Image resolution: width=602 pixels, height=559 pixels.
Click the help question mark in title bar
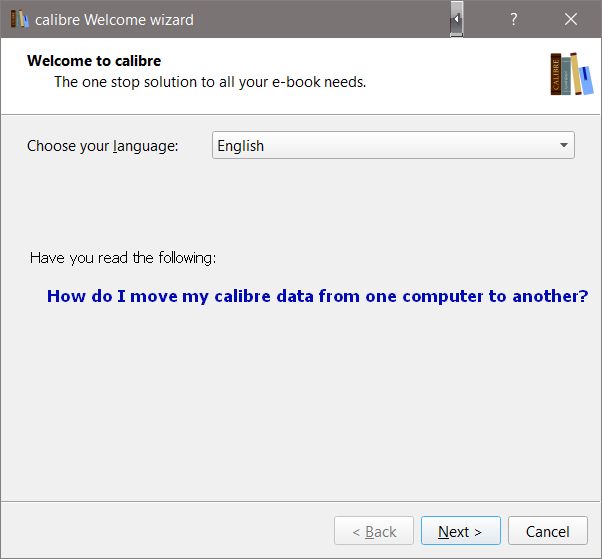(x=514, y=19)
